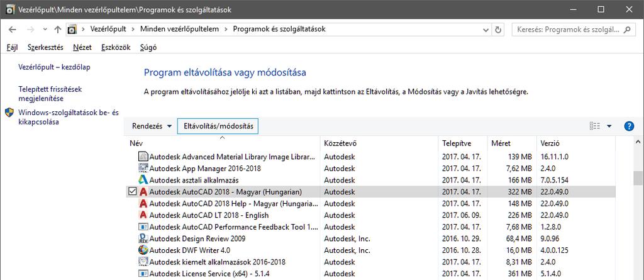
Task: Click the AutoCAD 2018 Magyar (Hungarian) red icon
Action: [143, 192]
